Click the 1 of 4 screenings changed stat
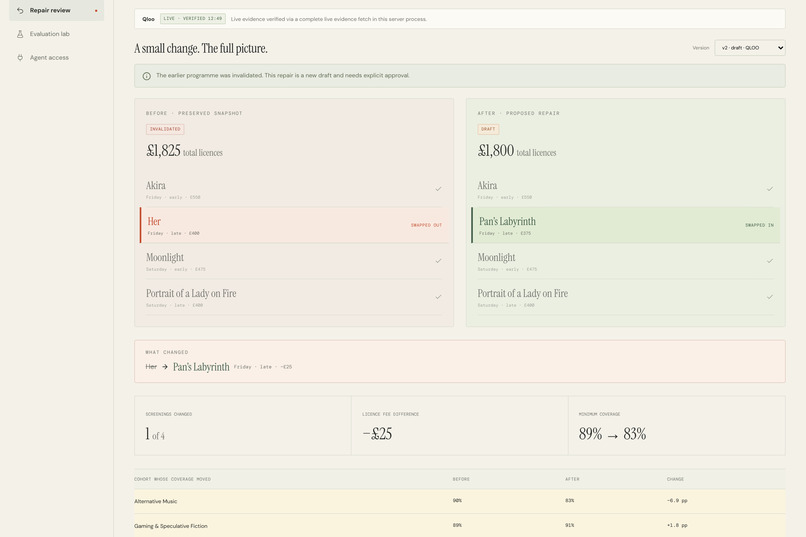Screen dimensions: 806x537 coord(155,434)
